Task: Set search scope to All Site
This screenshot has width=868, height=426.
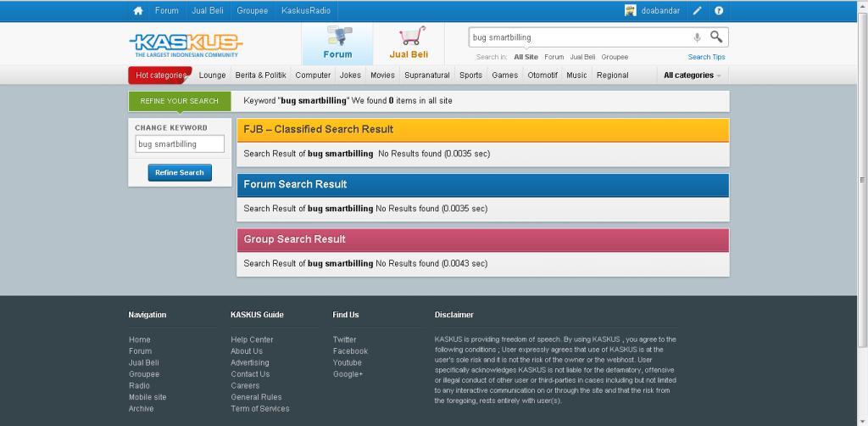Action: click(526, 57)
